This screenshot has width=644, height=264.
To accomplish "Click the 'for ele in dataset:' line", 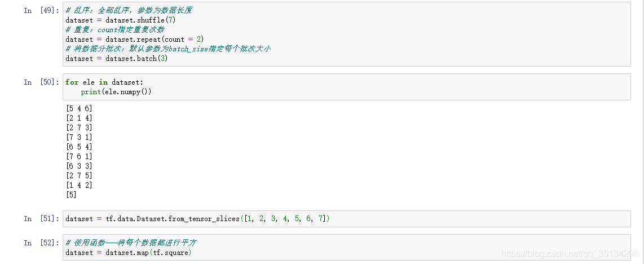I will coord(104,82).
